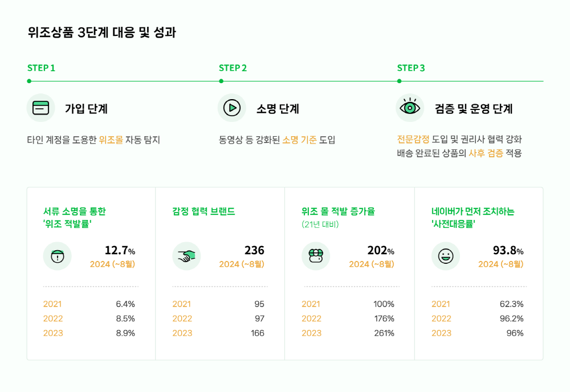Select the STEP 3 timeline dot
The height and width of the screenshot is (392, 570).
coord(399,81)
